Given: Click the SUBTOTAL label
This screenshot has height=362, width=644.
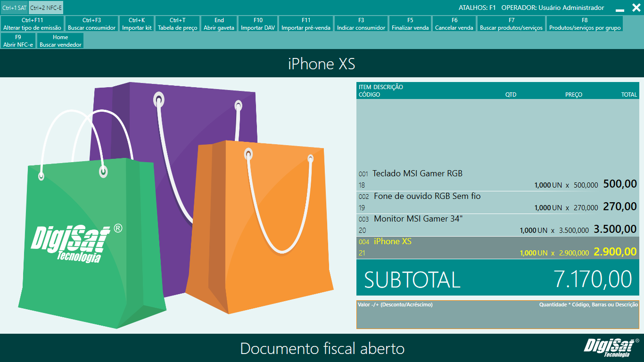Looking at the screenshot, I should click(412, 280).
